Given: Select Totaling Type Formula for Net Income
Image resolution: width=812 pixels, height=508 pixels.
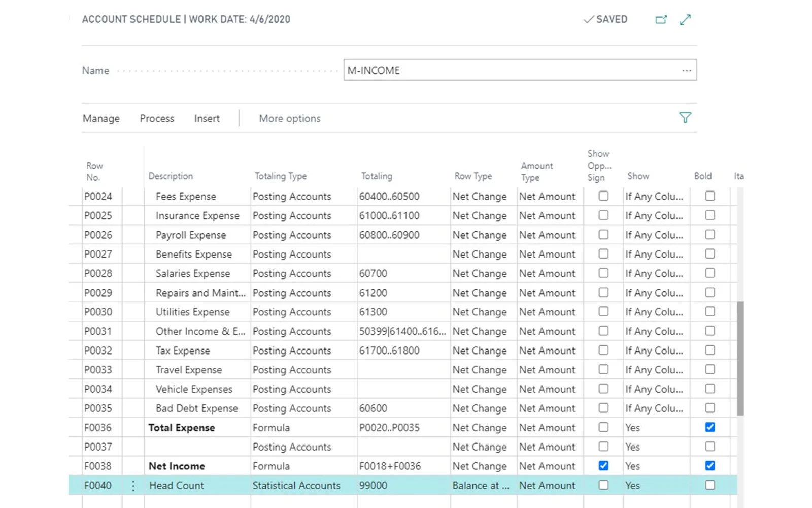Looking at the screenshot, I should tap(303, 466).
